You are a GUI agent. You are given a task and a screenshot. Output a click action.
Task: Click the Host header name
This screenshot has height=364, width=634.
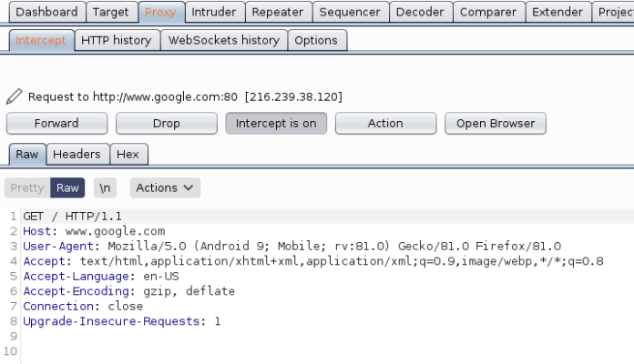coord(36,231)
